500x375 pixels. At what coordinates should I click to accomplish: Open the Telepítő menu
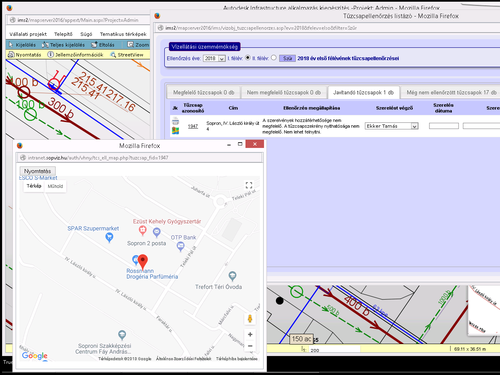pyautogui.click(x=63, y=34)
